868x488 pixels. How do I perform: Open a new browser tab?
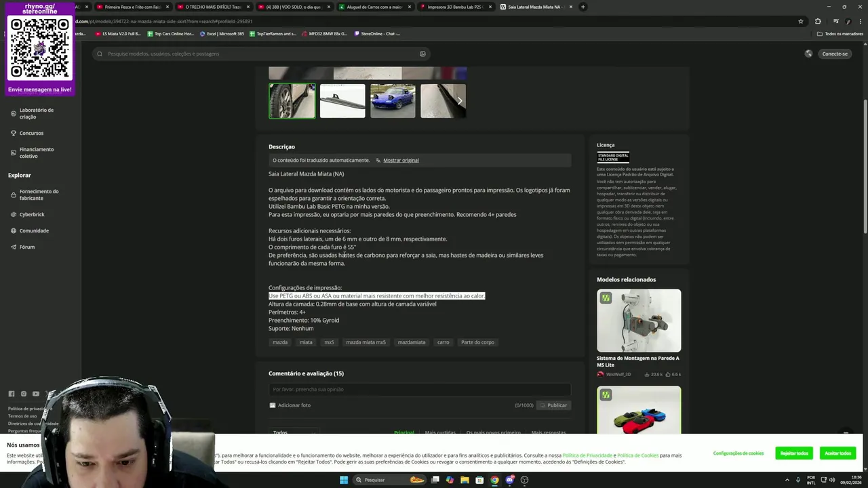[583, 7]
